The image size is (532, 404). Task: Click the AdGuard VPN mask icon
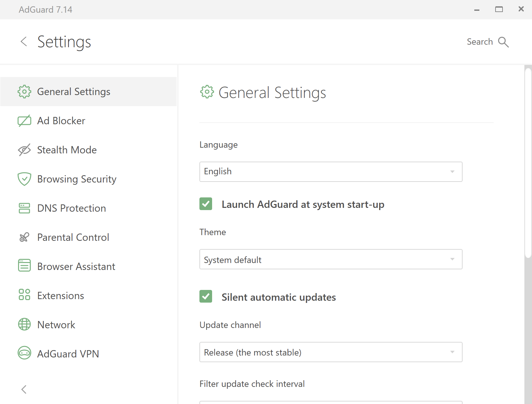pos(24,353)
